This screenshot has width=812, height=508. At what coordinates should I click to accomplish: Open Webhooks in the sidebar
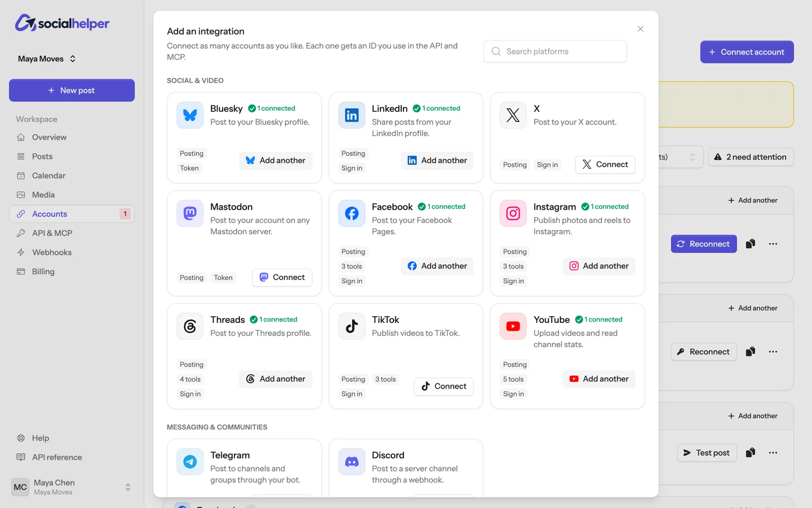tap(72, 252)
